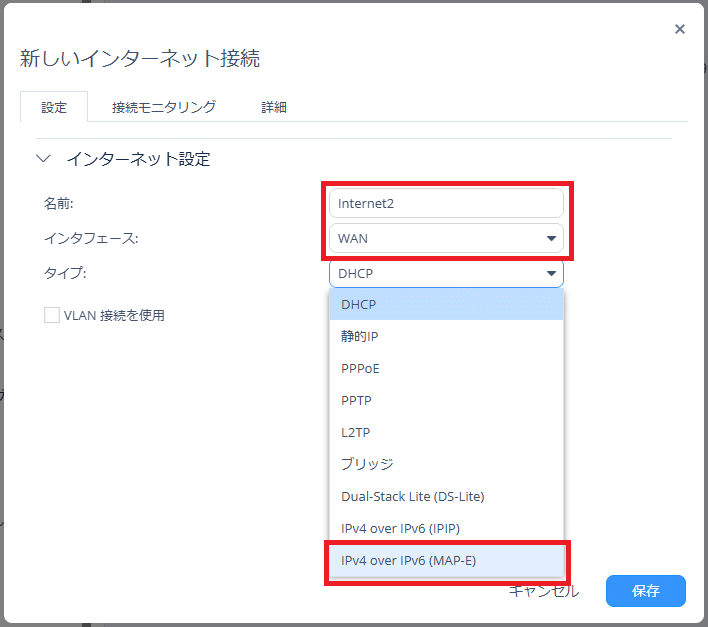Enable the VLAN 接続を使用 checkbox
The height and width of the screenshot is (627, 708).
pyautogui.click(x=52, y=315)
